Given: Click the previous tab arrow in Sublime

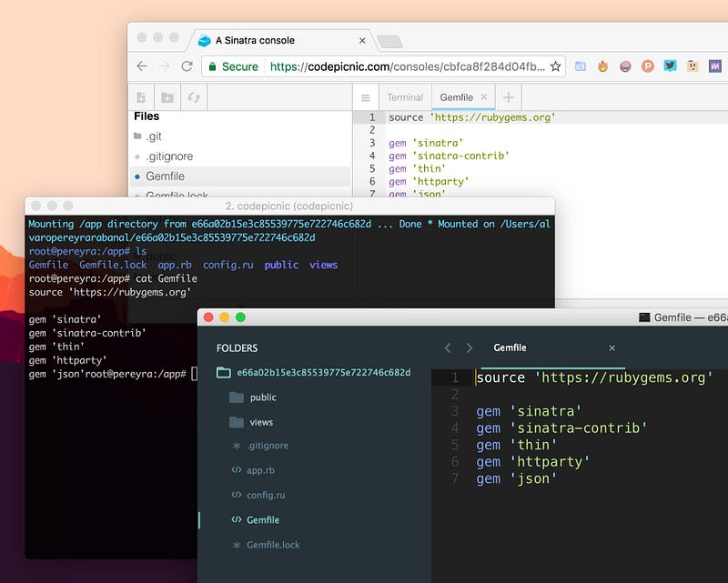Looking at the screenshot, I should [447, 347].
